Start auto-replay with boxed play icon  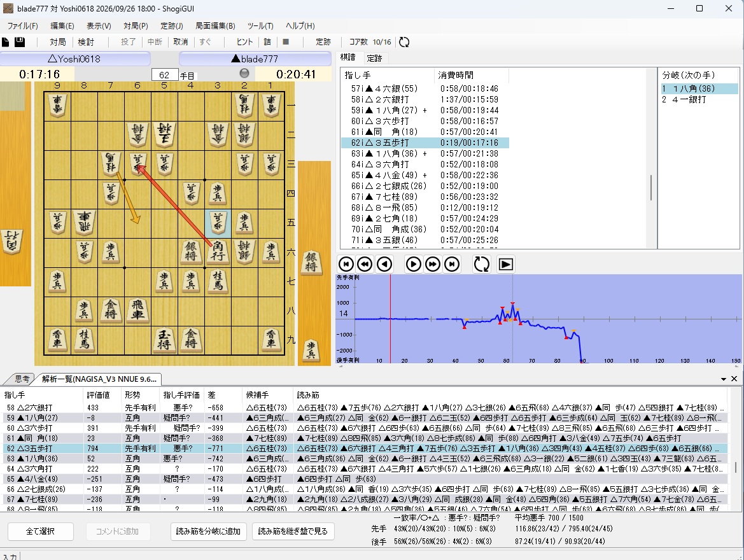click(x=506, y=264)
